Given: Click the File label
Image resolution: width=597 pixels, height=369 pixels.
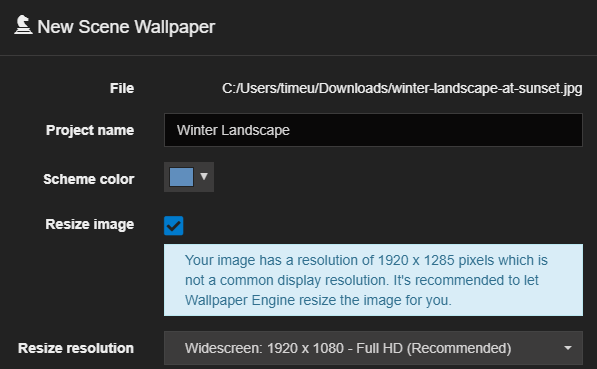Looking at the screenshot, I should click(122, 88).
